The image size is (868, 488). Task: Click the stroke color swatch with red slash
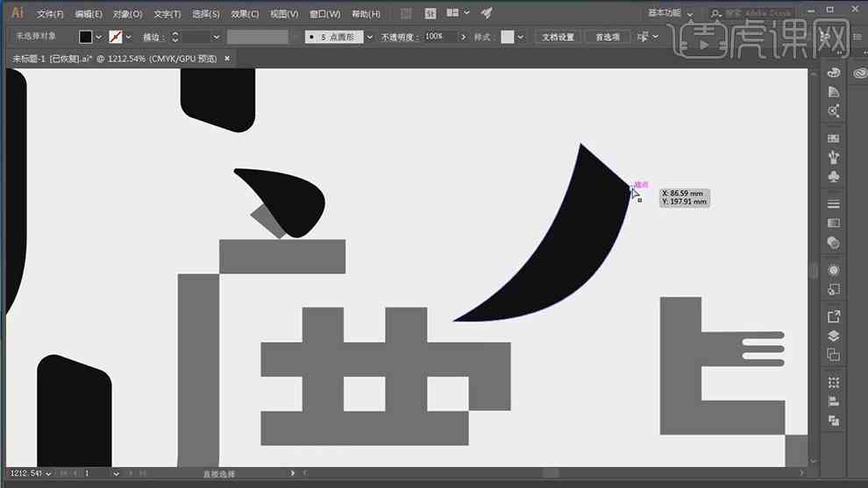115,37
